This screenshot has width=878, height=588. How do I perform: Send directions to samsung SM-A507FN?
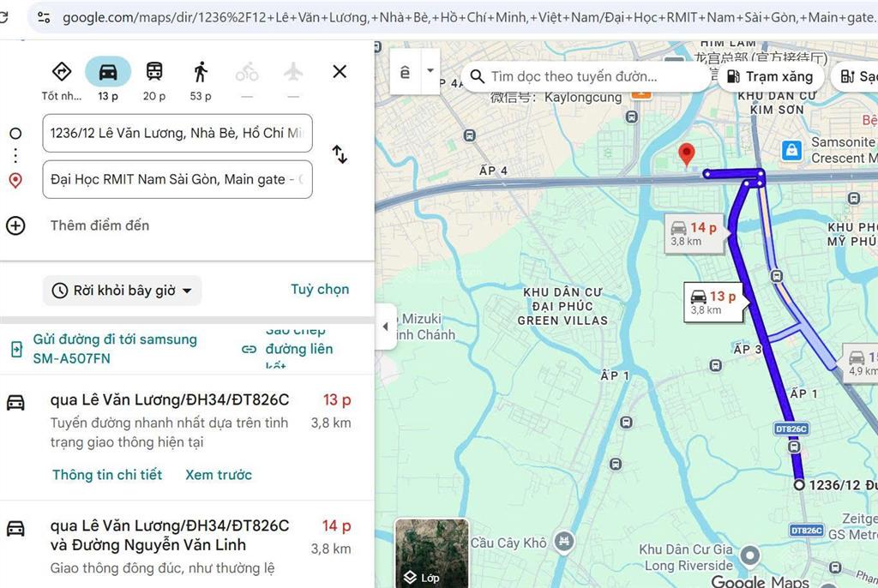click(x=115, y=349)
